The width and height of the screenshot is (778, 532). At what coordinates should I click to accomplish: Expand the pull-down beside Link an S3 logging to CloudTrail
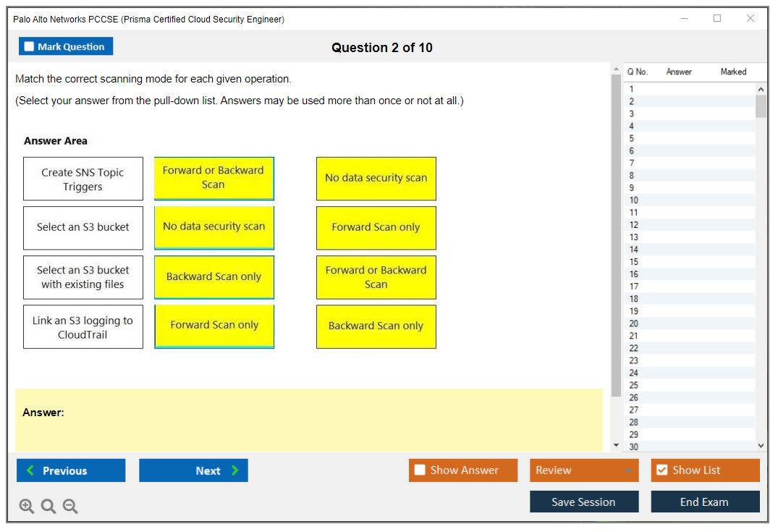tap(213, 326)
